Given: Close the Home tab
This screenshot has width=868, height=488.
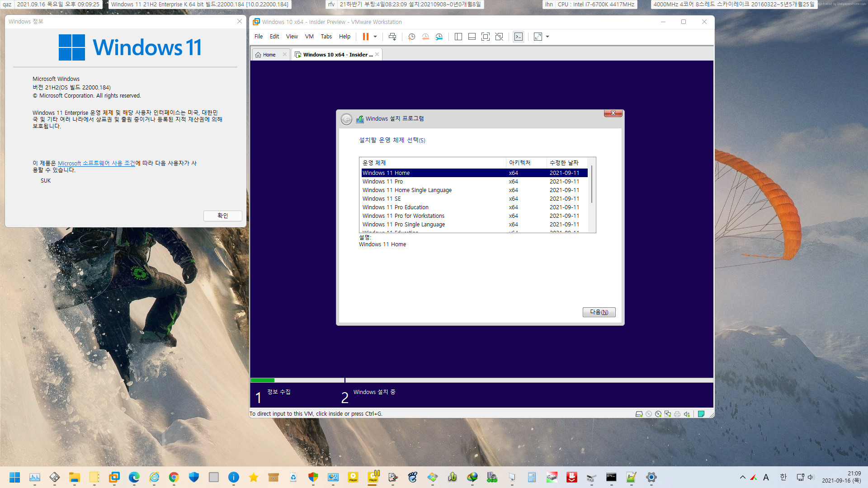Looking at the screenshot, I should pyautogui.click(x=285, y=54).
